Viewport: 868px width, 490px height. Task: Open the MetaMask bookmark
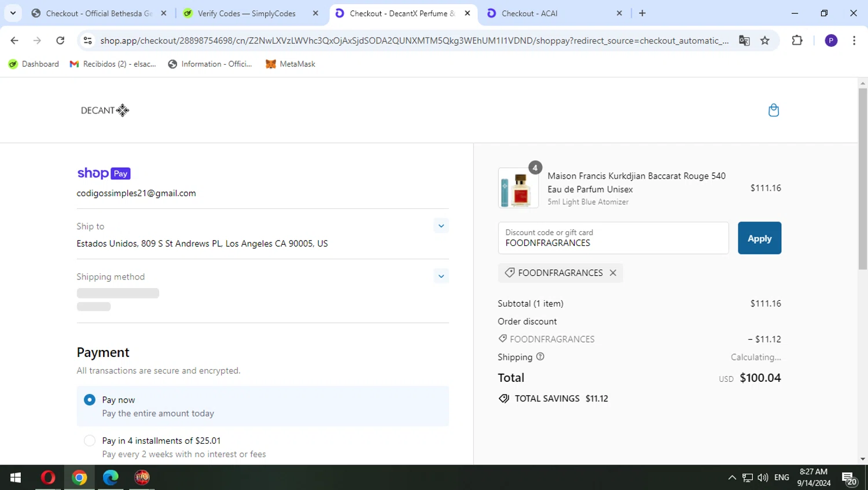[290, 64]
